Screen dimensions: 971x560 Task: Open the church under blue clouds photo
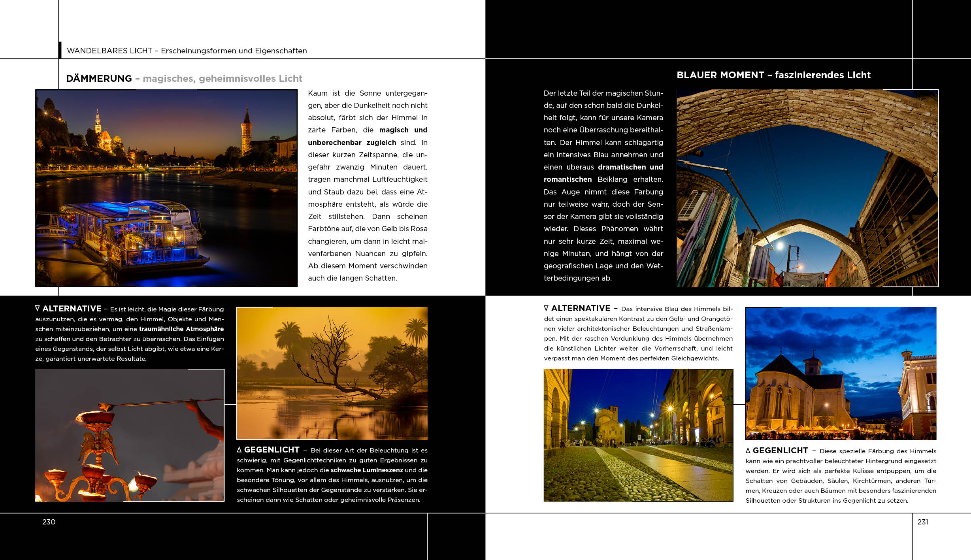tap(841, 373)
